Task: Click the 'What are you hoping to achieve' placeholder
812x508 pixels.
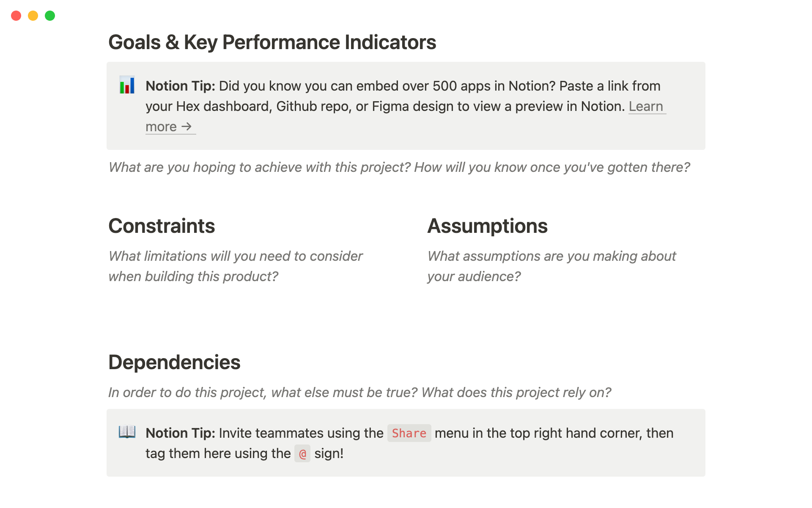Action: [399, 167]
